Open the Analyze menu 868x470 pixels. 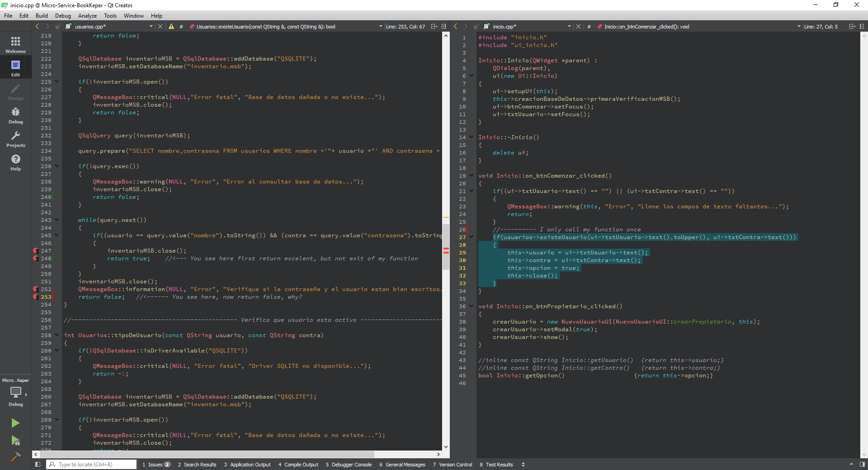(87, 16)
